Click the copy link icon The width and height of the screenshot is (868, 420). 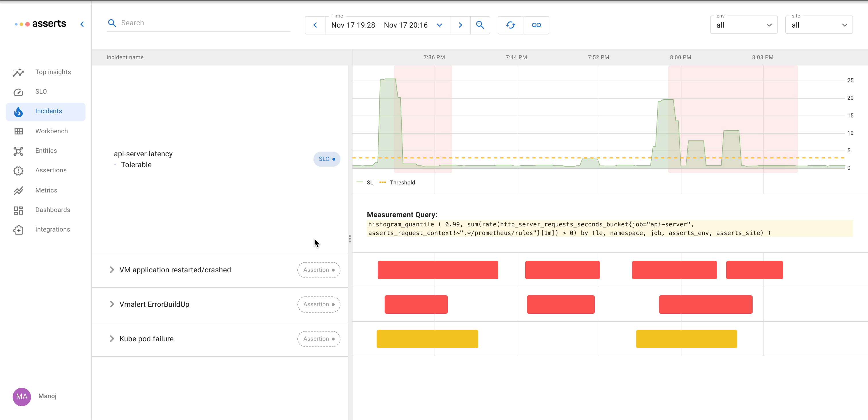536,25
